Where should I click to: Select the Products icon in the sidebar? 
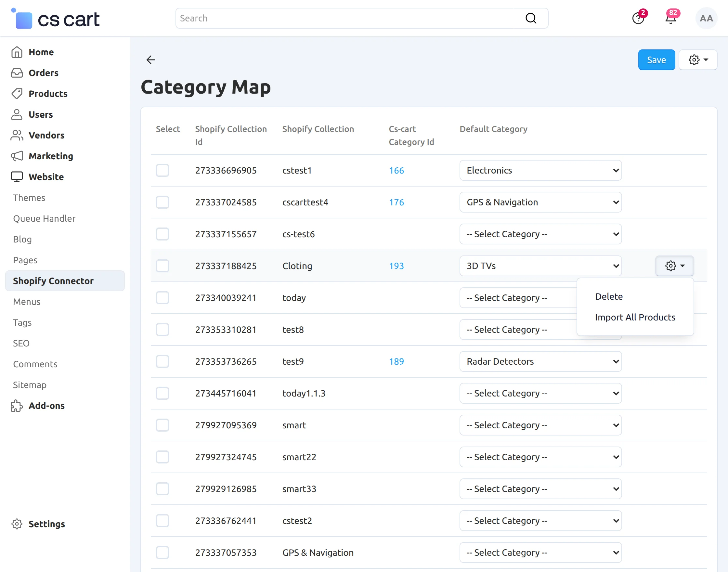[17, 94]
